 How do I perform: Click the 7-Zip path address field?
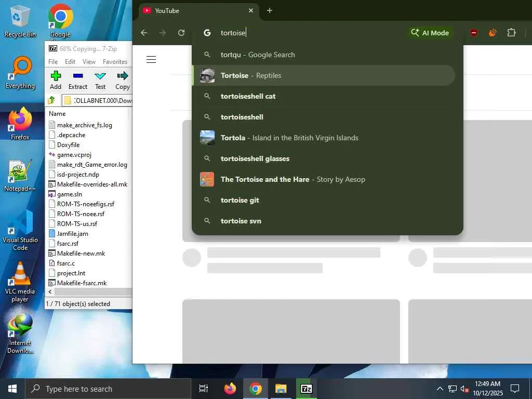[x=97, y=100]
